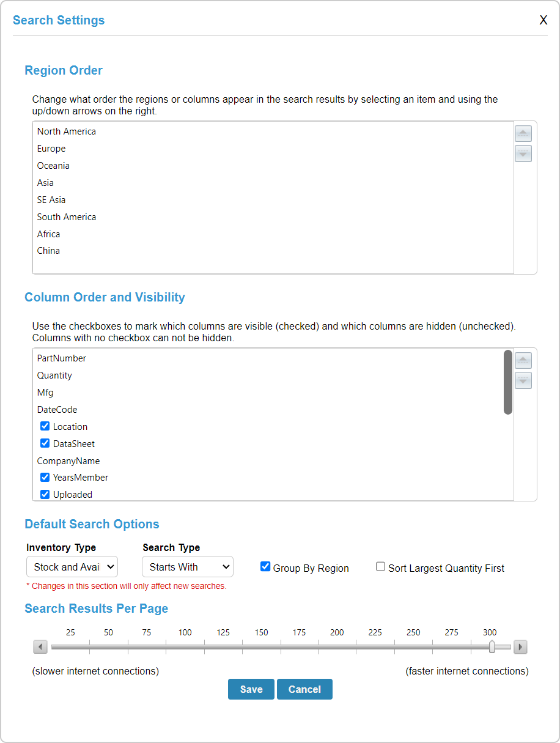Viewport: 560px width, 743px height.
Task: Uncheck the Location column checkbox
Action: point(45,426)
